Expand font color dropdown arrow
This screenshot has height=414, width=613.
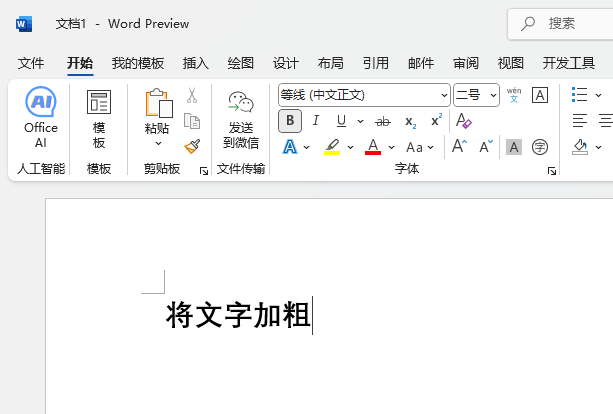(391, 147)
